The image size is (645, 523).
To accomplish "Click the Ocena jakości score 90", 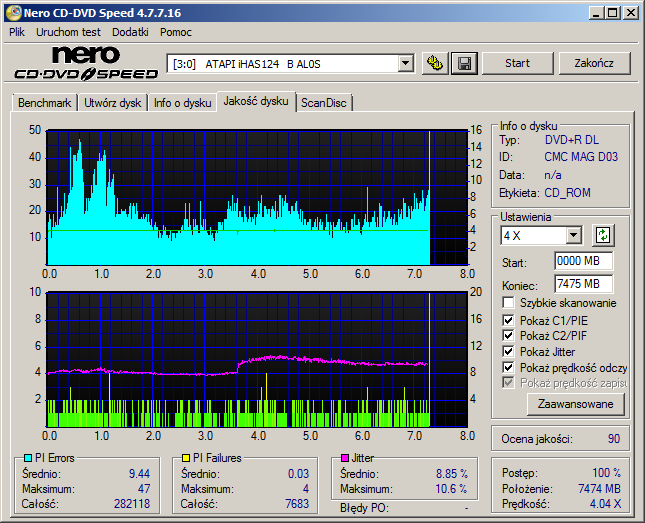I will [614, 439].
